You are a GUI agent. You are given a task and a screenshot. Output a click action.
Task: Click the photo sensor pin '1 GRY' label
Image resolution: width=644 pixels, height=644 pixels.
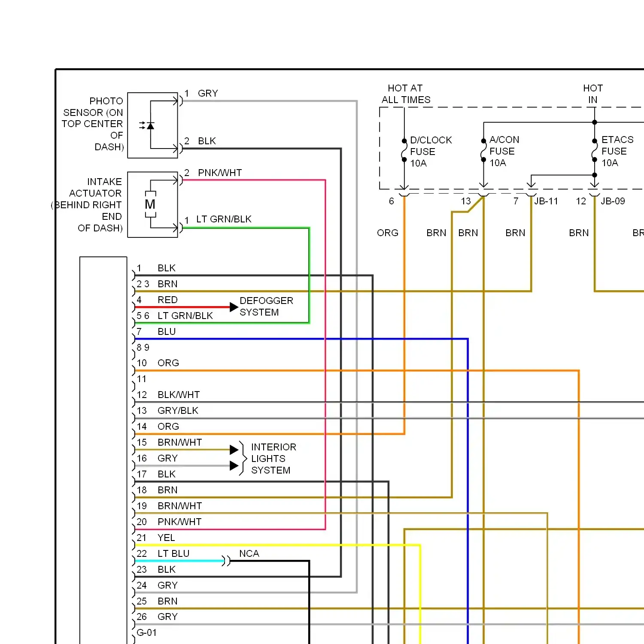coord(201,93)
